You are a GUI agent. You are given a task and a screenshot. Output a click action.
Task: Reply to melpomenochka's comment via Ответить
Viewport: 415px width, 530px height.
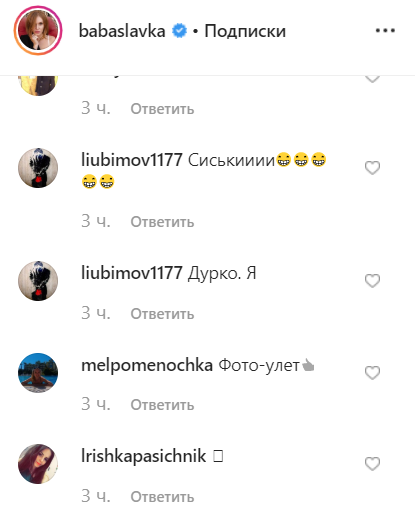coord(163,405)
